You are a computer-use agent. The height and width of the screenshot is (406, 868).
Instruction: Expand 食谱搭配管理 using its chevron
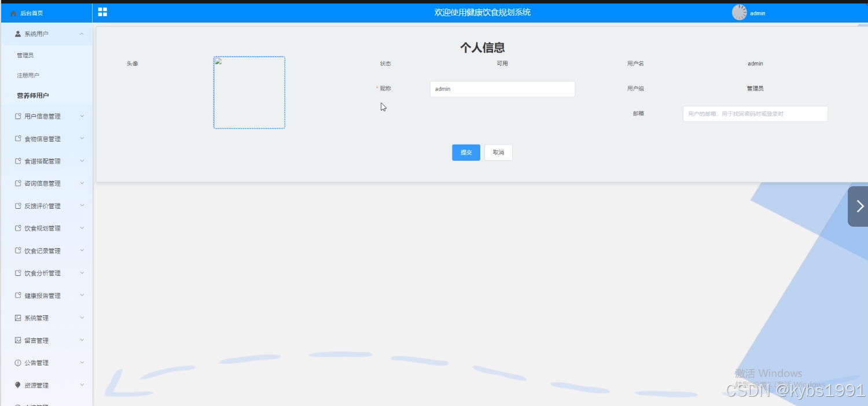coord(82,161)
